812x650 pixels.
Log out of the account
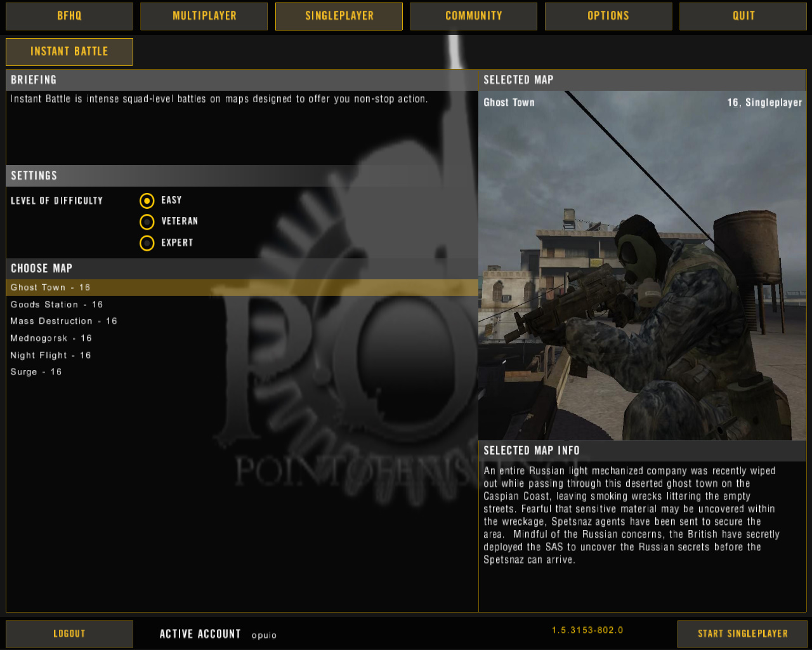[x=69, y=633]
